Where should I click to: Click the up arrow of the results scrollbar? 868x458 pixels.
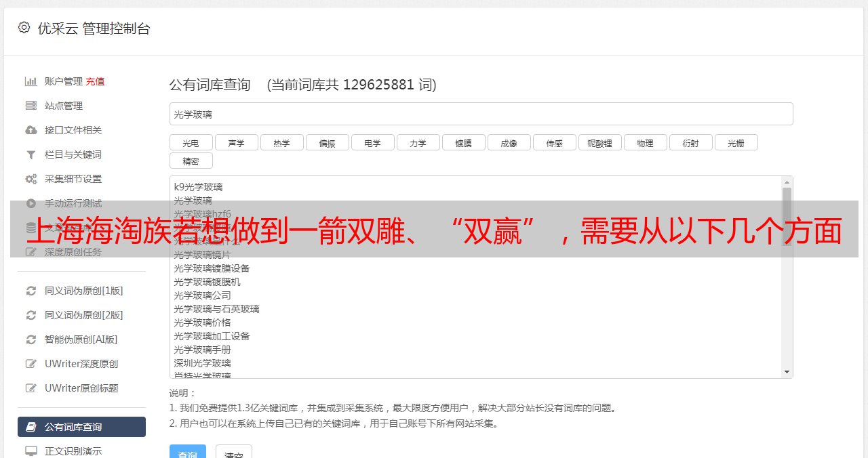[787, 182]
